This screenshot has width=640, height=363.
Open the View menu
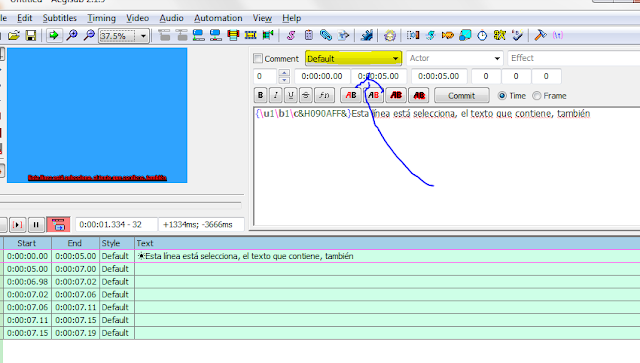click(262, 18)
